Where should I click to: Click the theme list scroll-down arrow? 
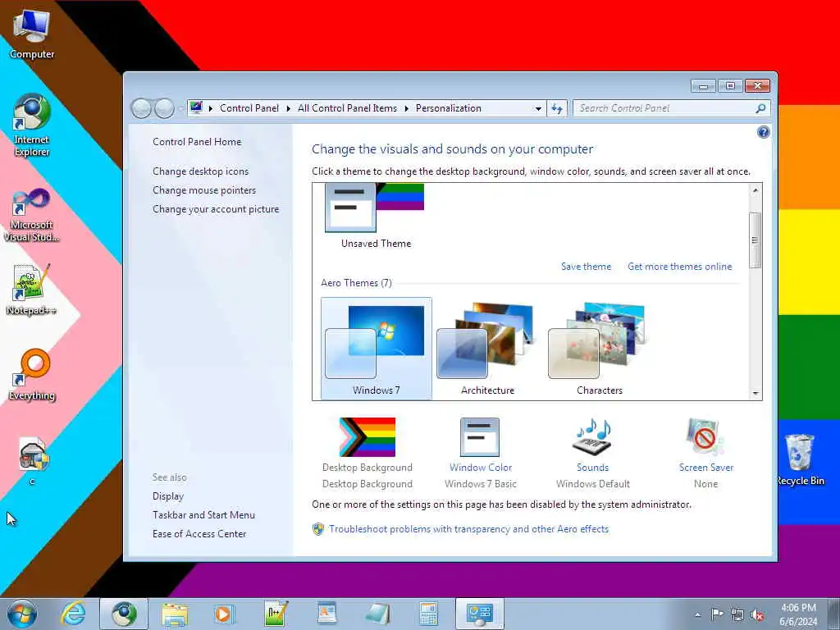756,393
